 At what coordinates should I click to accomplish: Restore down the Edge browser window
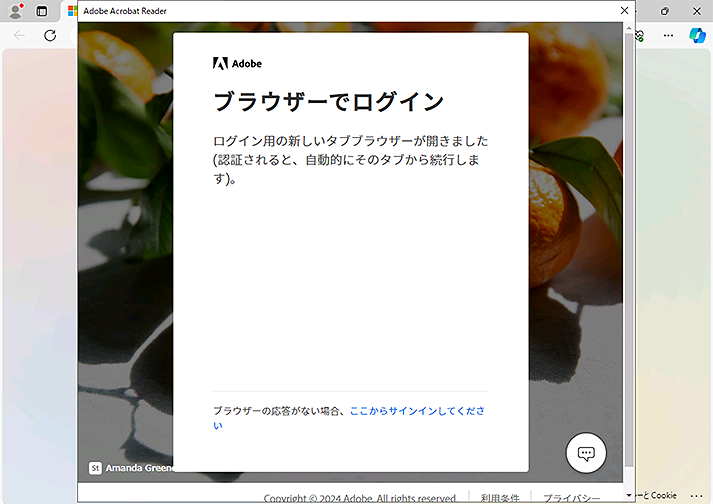[x=665, y=11]
